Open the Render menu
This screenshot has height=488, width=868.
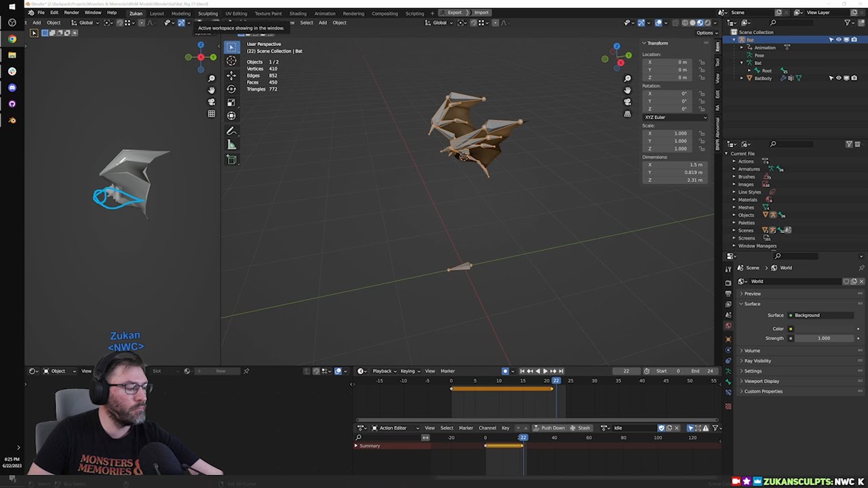[x=71, y=13]
